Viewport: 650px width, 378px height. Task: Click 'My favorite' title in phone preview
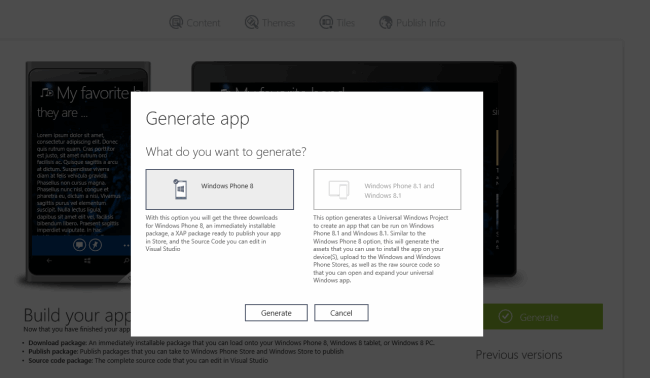click(x=92, y=93)
